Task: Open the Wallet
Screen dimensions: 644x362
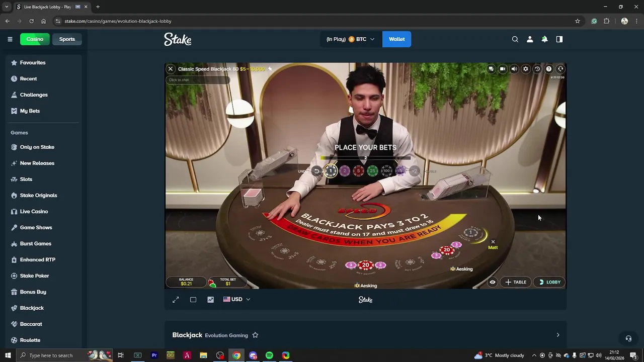Action: pos(396,39)
